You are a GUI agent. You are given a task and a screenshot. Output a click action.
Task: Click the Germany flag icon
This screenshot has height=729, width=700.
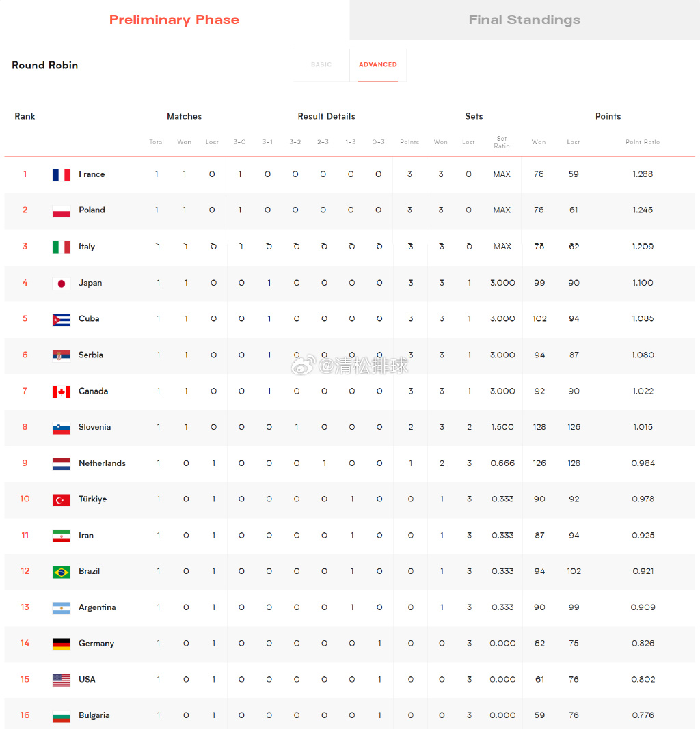click(62, 644)
